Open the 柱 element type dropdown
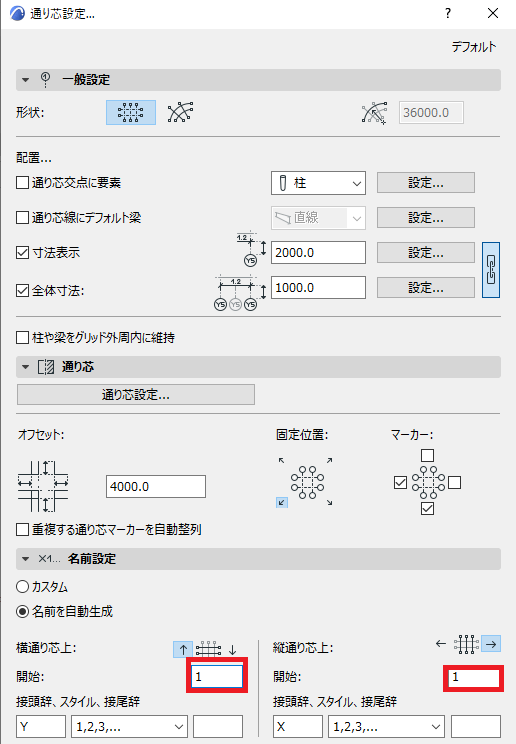The height and width of the screenshot is (744, 516). 318,183
